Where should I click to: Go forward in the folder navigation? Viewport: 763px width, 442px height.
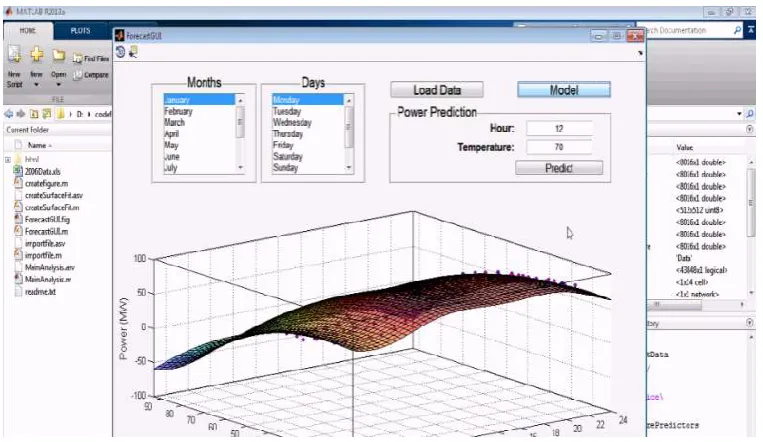[21, 114]
